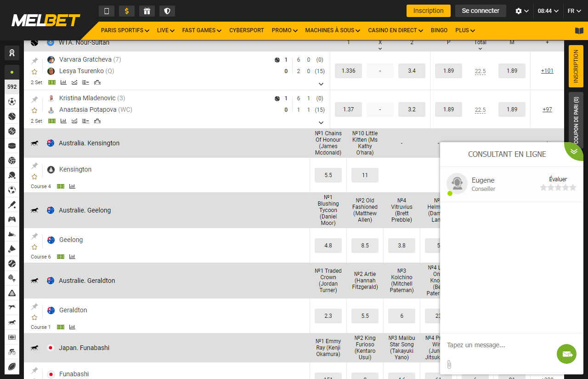Open the podium standings icon in the Mladenovic row
Viewport: 588px width, 379px height.
(x=97, y=121)
